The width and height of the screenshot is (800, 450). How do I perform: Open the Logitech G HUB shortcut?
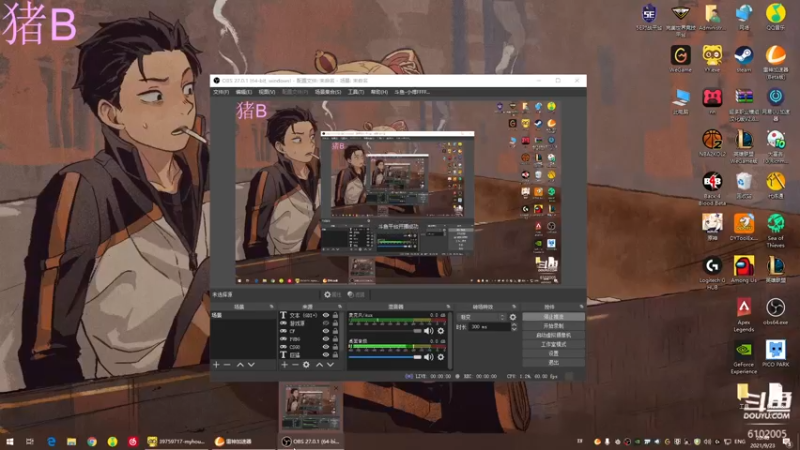(712, 273)
